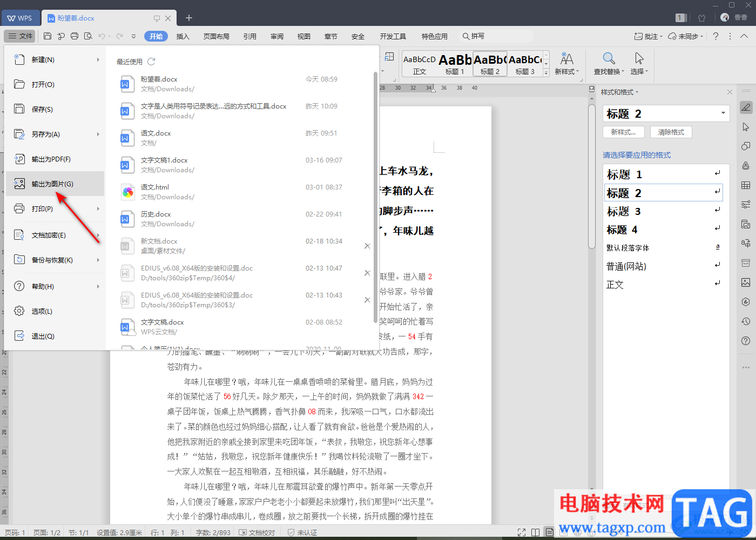This screenshot has width=756, height=540.
Task: Select 标题 4 in the styles list
Action: [x=664, y=230]
